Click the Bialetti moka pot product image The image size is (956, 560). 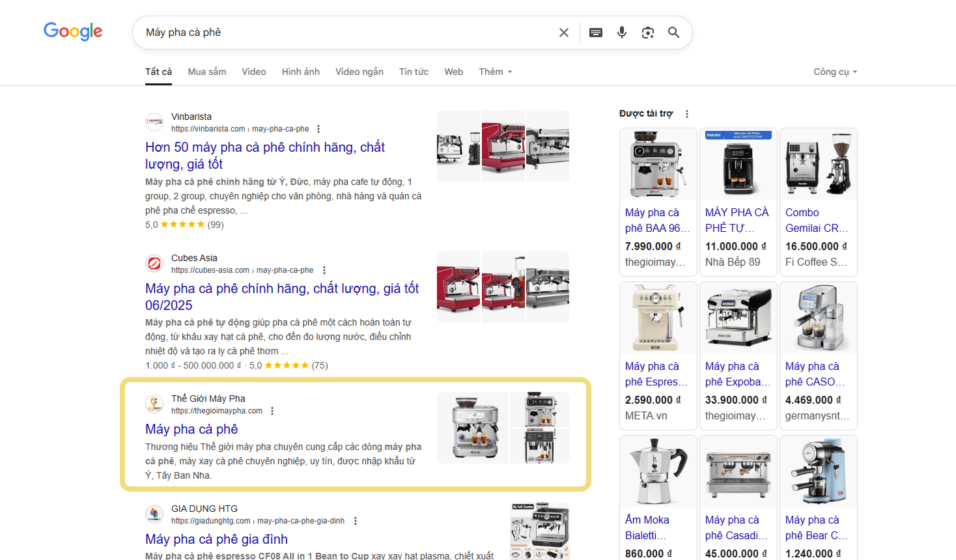tap(658, 471)
